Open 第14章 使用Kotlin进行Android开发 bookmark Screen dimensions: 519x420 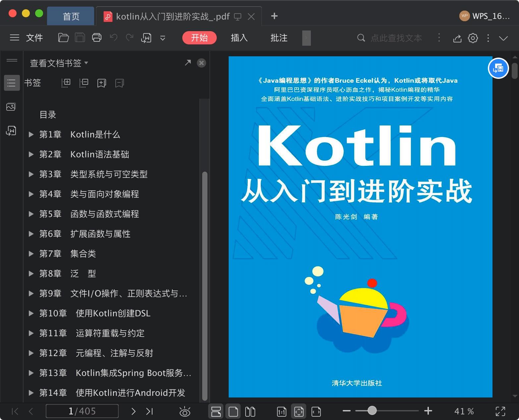tap(112, 393)
